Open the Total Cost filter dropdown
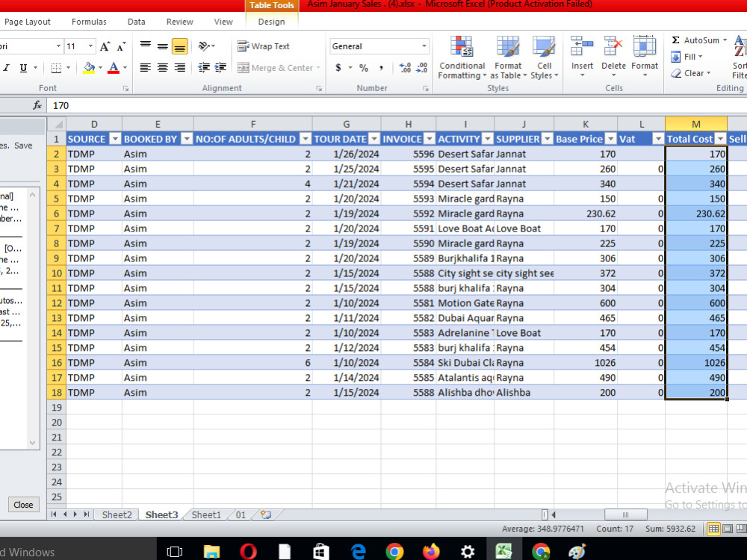This screenshot has height=560, width=747. click(721, 139)
